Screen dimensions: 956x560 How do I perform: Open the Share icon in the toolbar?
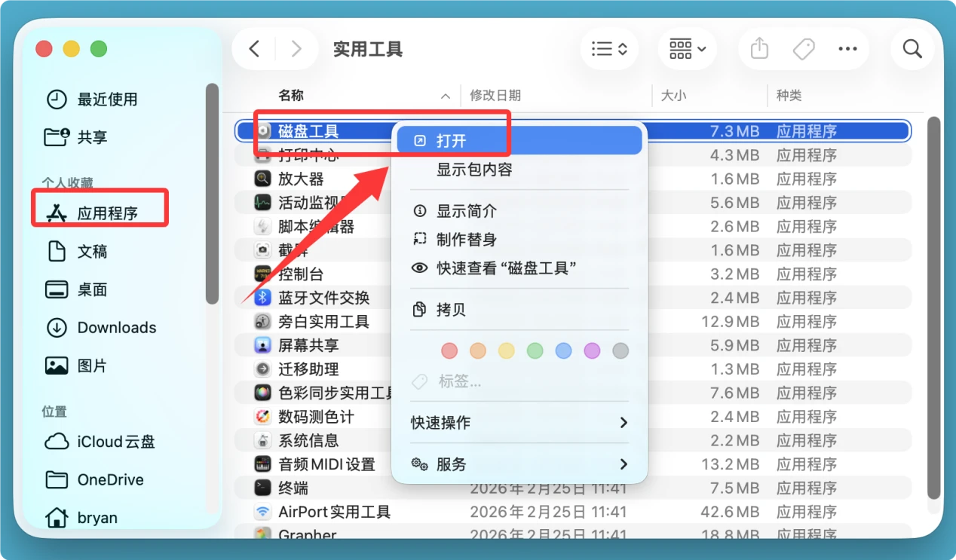pyautogui.click(x=758, y=48)
